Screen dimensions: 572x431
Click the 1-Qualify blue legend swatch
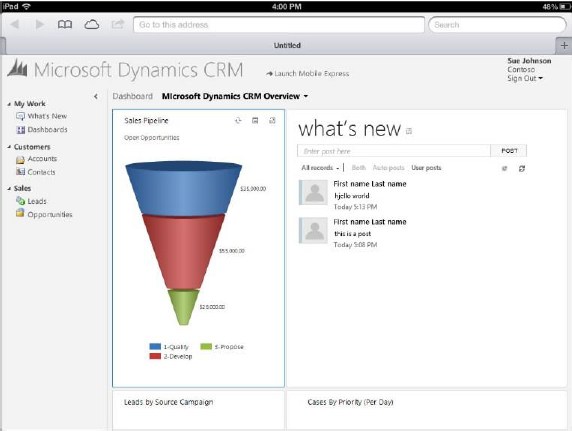[x=155, y=346]
